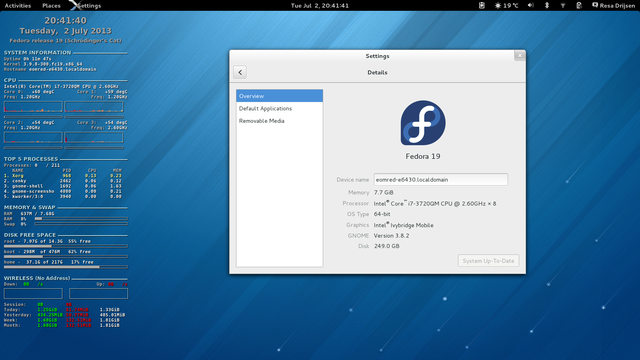Screen dimensions: 640x360
Task: Click the OS Type value 64-bit
Action: pos(382,214)
